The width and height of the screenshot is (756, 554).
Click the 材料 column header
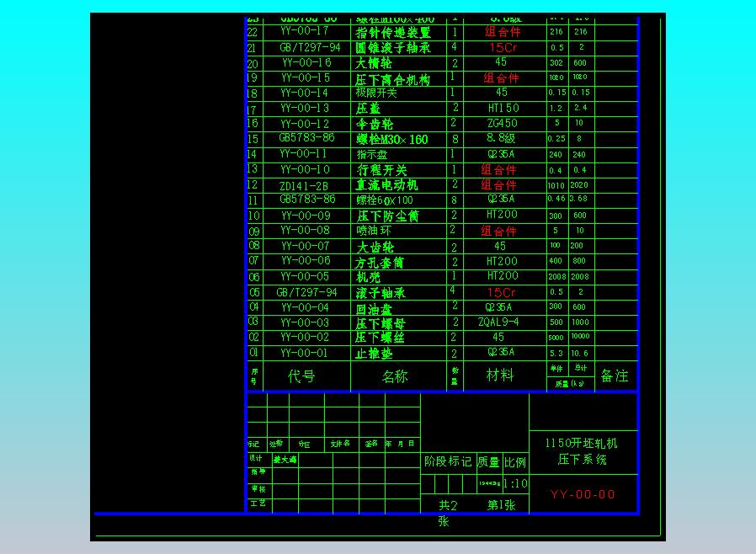tap(500, 375)
